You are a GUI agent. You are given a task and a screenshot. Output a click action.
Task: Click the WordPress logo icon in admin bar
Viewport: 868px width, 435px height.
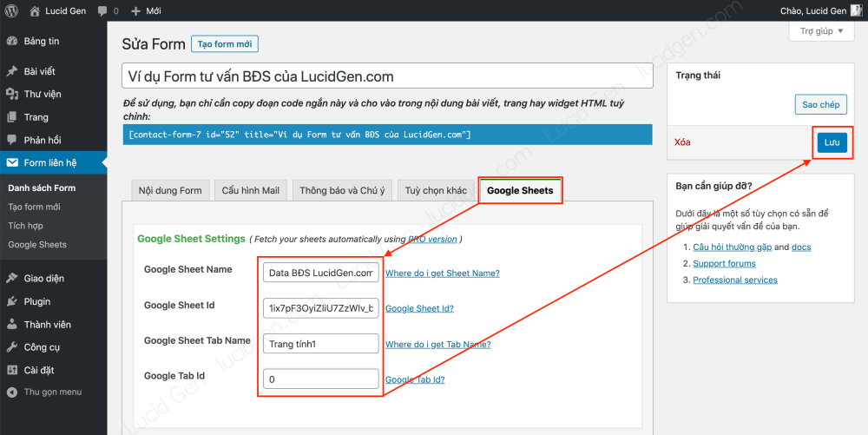point(11,11)
